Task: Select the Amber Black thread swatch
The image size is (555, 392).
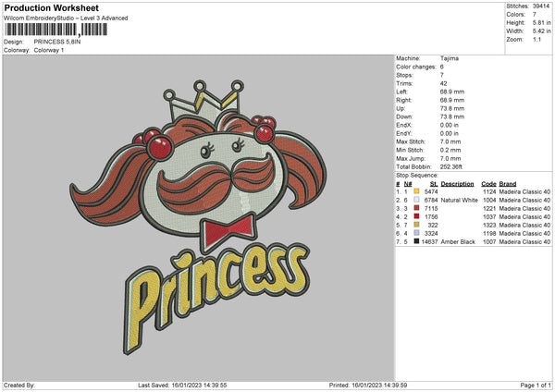Action: click(x=416, y=241)
